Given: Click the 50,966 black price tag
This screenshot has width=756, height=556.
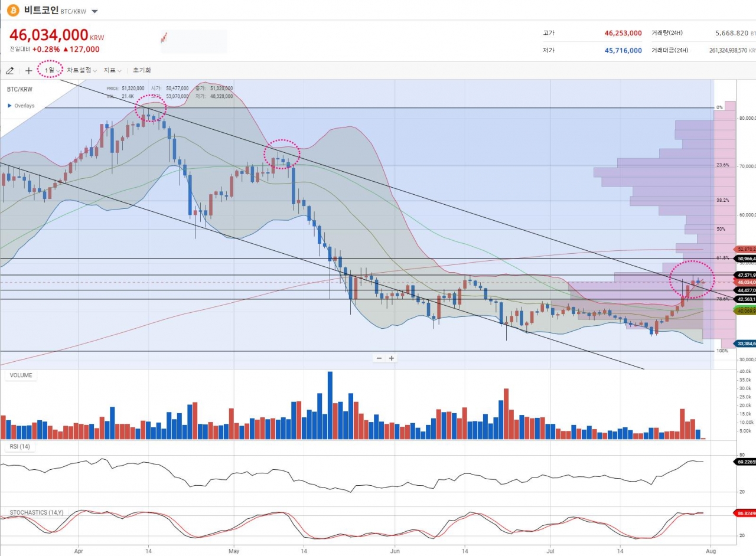Looking at the screenshot, I should tap(745, 259).
